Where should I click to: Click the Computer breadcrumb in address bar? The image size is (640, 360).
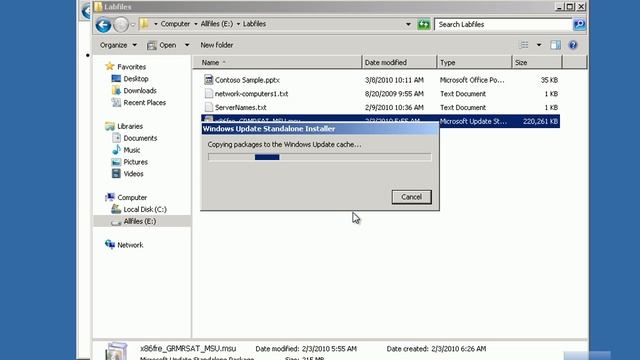tap(175, 24)
